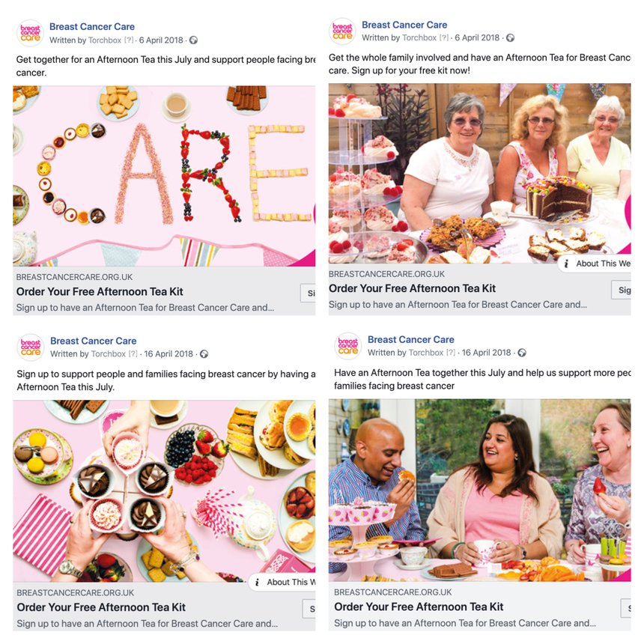Click Breast Cancer Care logo in top-left post
Image resolution: width=644 pixels, height=644 pixels.
31,33
